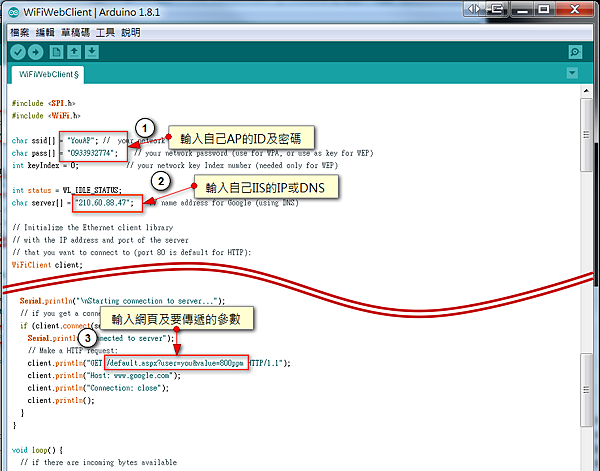The height and width of the screenshot is (471, 600).
Task: Close the Arduino window
Action: [574, 9]
